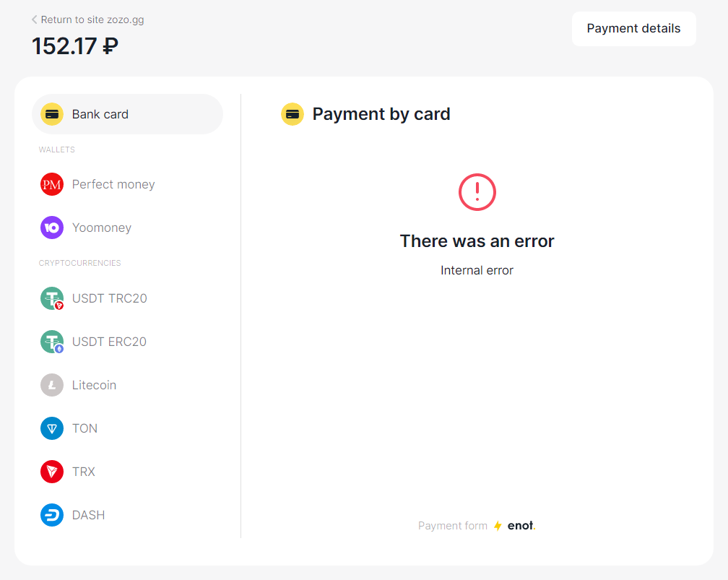The image size is (728, 580).
Task: Open the enot payment form link
Action: [x=520, y=526]
